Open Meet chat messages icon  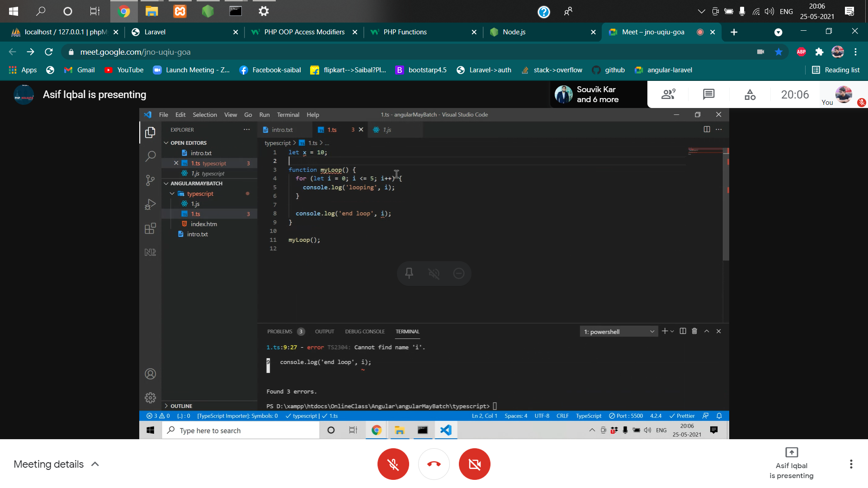[x=709, y=94]
